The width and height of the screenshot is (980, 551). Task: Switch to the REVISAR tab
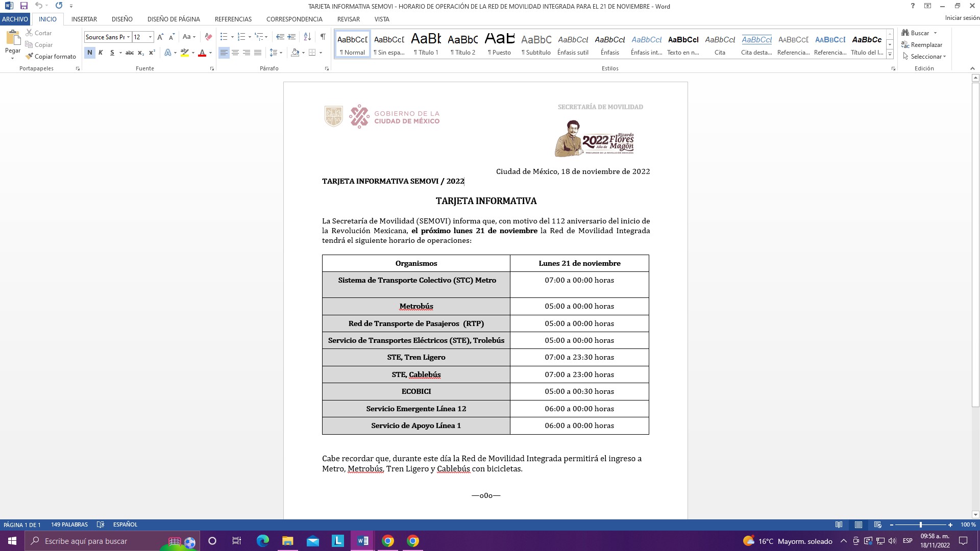coord(349,19)
